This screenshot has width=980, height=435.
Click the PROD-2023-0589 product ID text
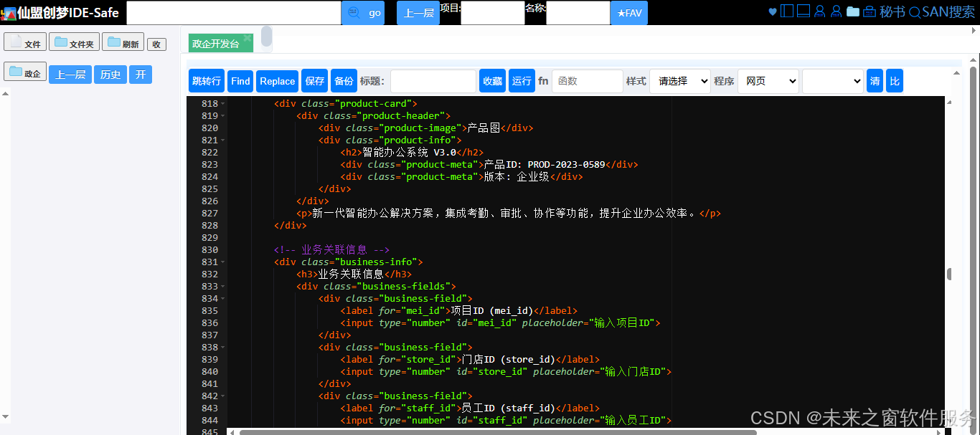pyautogui.click(x=566, y=165)
